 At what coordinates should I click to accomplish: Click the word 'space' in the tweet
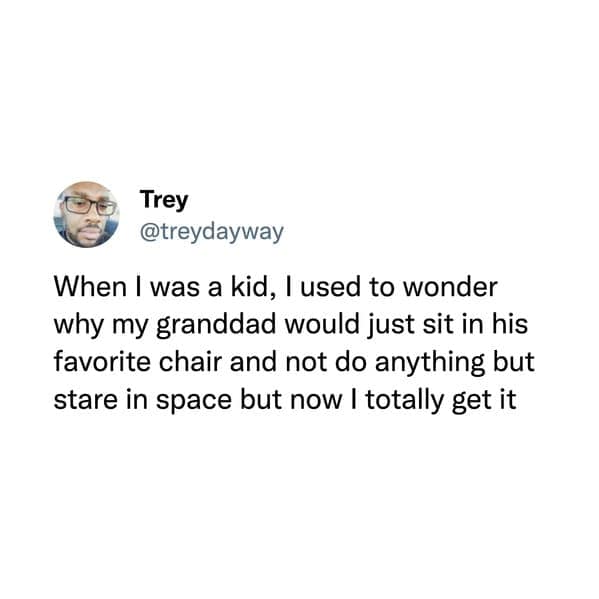(x=194, y=402)
